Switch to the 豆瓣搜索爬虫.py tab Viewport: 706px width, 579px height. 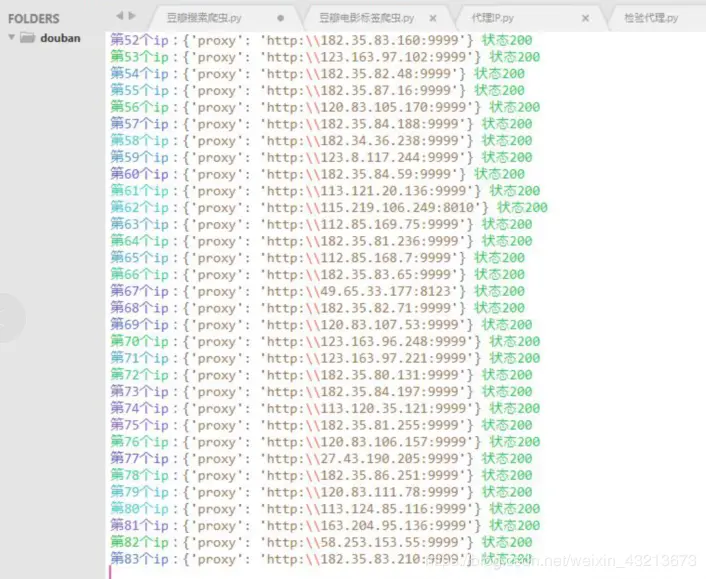click(x=204, y=18)
